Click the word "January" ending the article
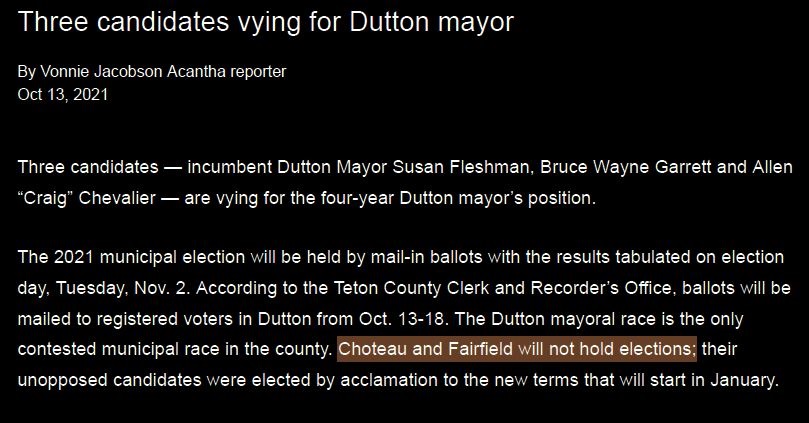The height and width of the screenshot is (423, 809). tap(741, 382)
